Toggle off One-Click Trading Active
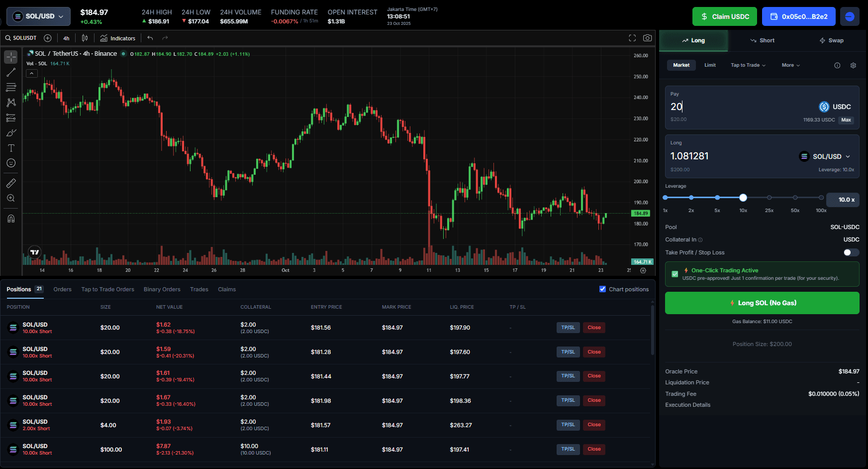 click(x=675, y=274)
